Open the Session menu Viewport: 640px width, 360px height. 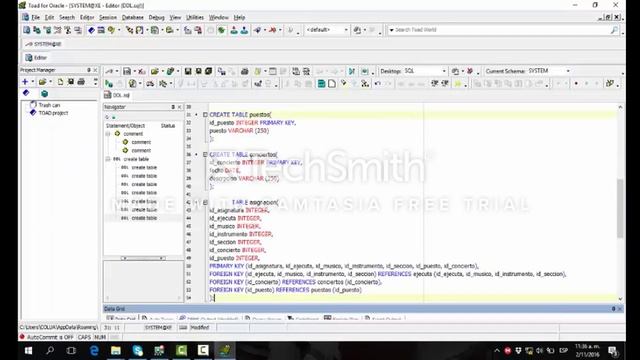(x=108, y=18)
